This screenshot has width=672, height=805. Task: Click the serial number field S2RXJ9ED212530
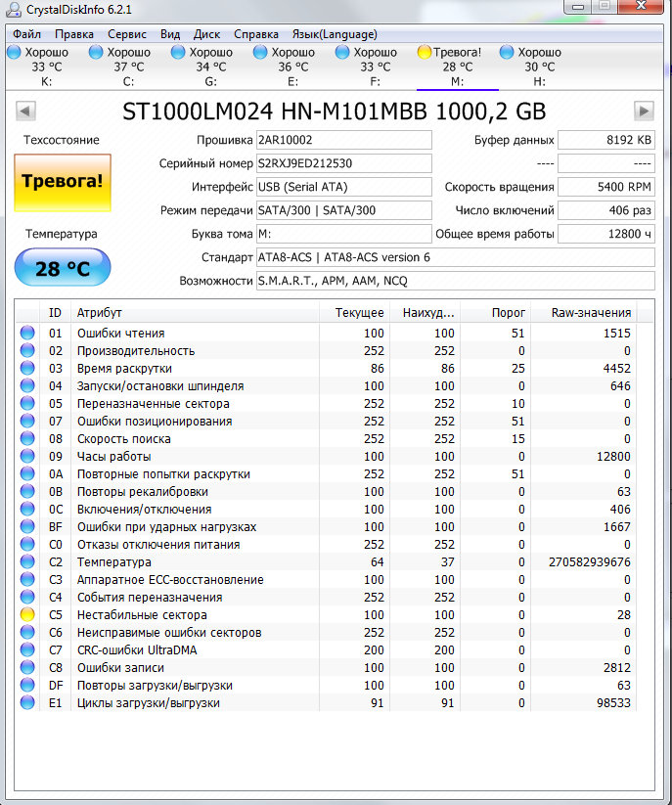(344, 163)
